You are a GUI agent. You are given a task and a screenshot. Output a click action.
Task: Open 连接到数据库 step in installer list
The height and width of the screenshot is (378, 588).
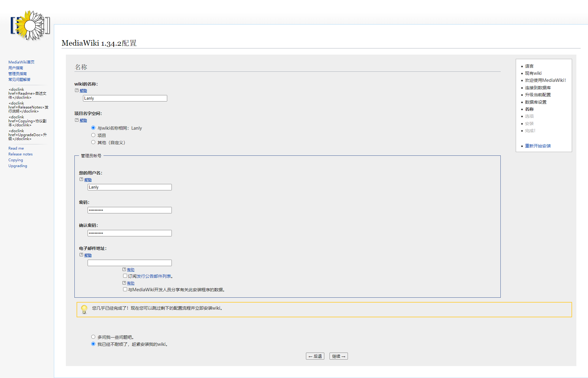(537, 88)
